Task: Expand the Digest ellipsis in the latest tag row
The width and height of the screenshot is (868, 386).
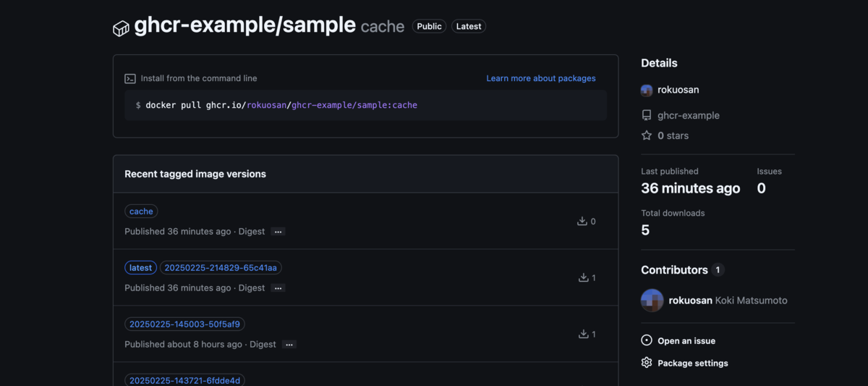Action: click(278, 288)
